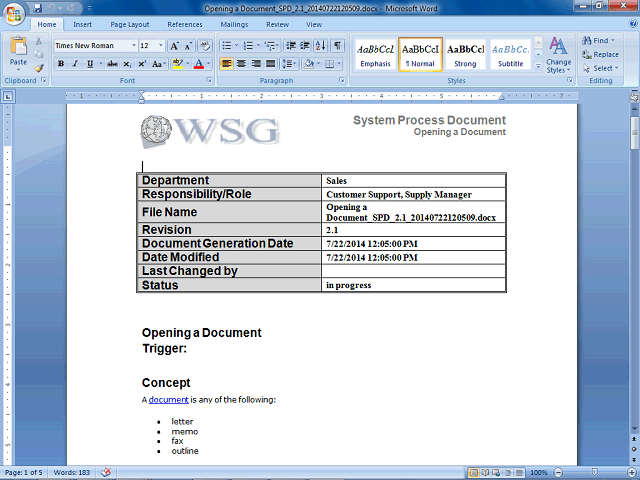Viewport: 640px width, 480px height.
Task: Open the View tab
Action: point(314,24)
